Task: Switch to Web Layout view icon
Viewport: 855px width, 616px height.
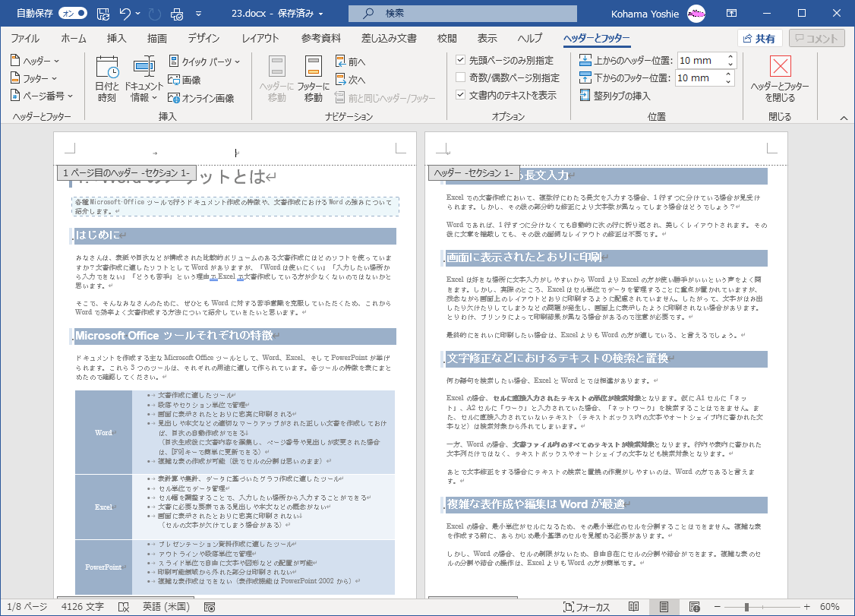Action: [694, 607]
